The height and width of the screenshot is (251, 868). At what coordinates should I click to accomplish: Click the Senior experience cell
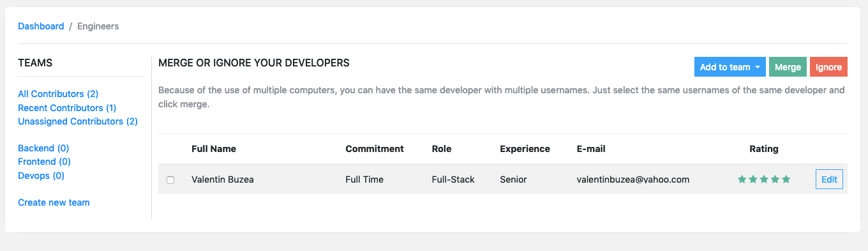pyautogui.click(x=513, y=179)
